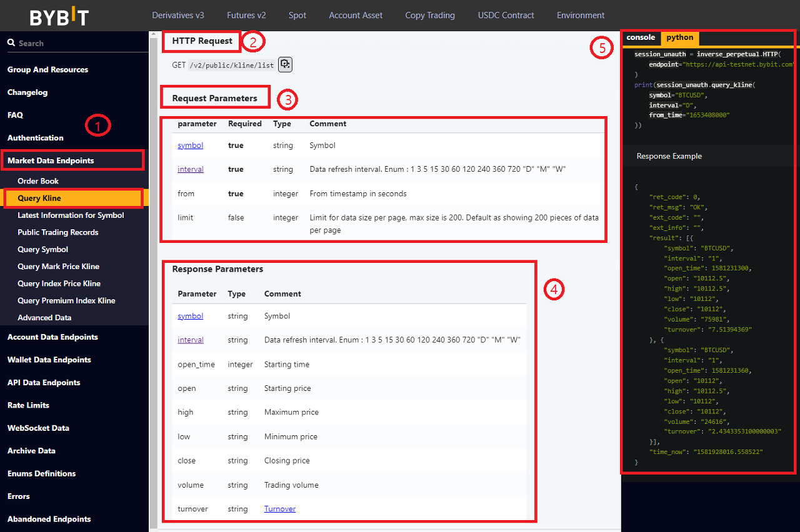Click the api-testnet.bybit.com endpoint string
Screen dimensions: 800x532
[x=739, y=64]
